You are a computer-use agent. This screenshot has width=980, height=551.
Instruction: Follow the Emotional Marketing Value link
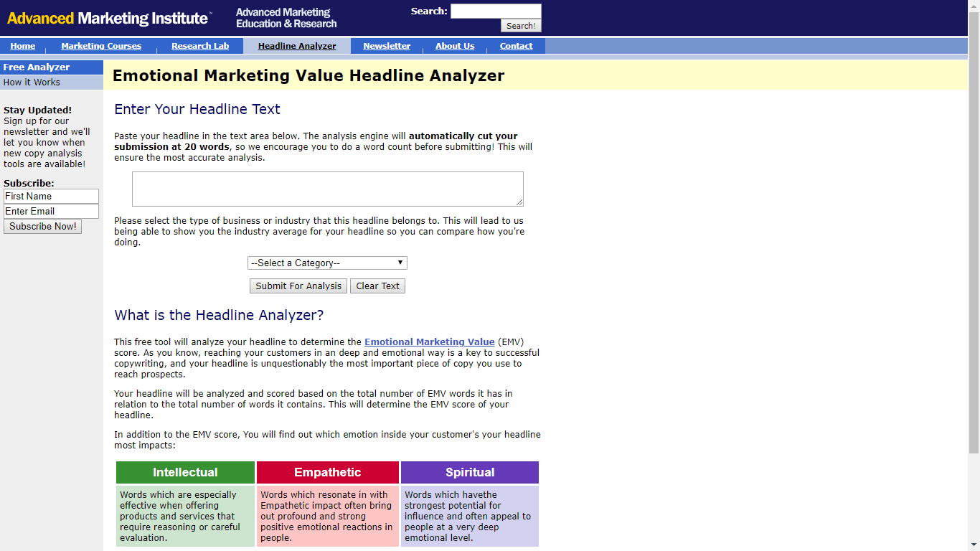[x=429, y=342]
